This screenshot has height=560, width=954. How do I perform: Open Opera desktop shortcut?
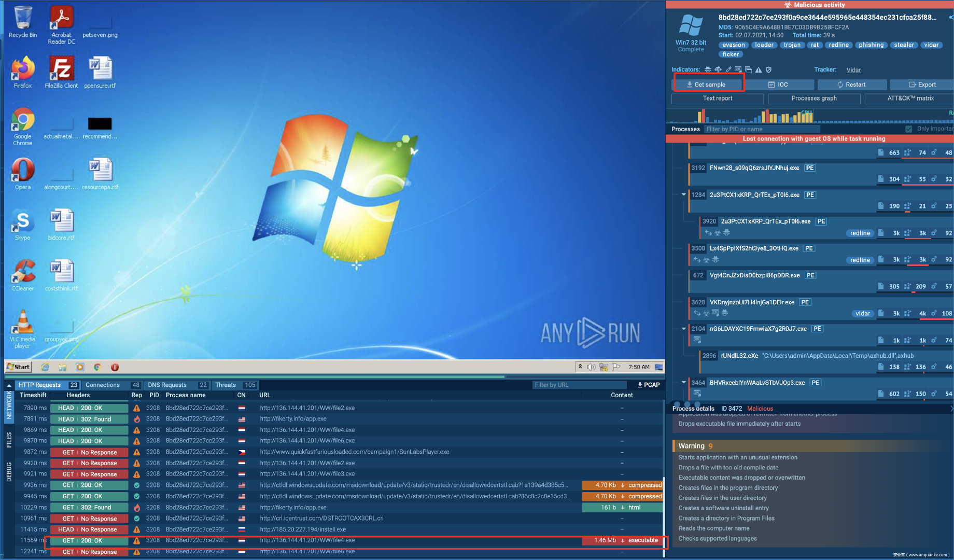(x=23, y=174)
